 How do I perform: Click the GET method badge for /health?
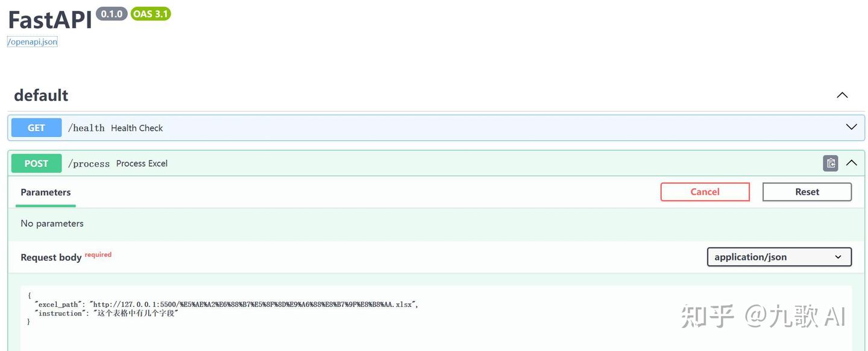(x=36, y=127)
